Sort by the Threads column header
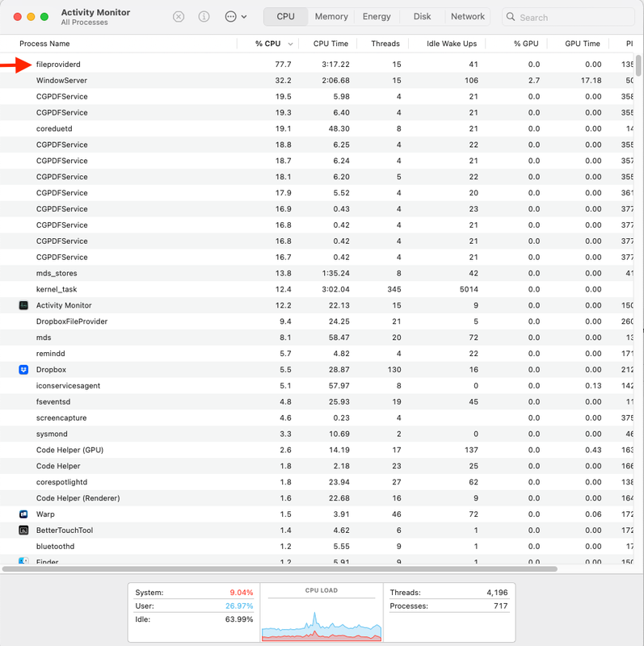Screen dimensions: 644x646 pos(385,44)
